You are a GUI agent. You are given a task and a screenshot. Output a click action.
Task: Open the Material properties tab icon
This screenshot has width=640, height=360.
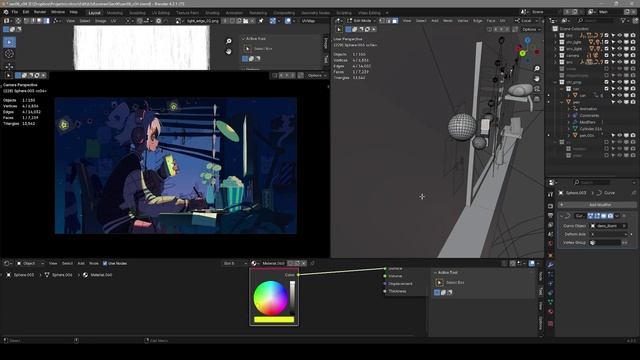[x=550, y=312]
